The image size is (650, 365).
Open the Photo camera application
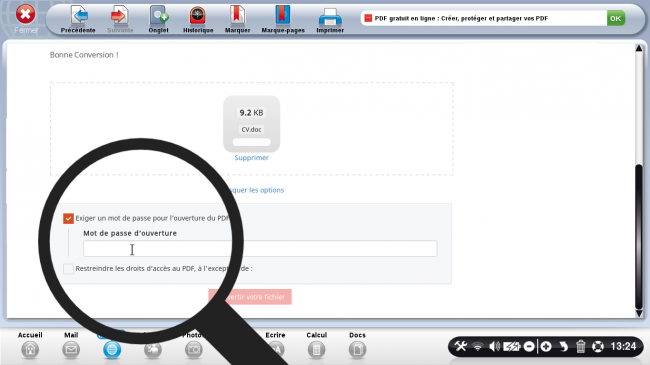coord(194,350)
